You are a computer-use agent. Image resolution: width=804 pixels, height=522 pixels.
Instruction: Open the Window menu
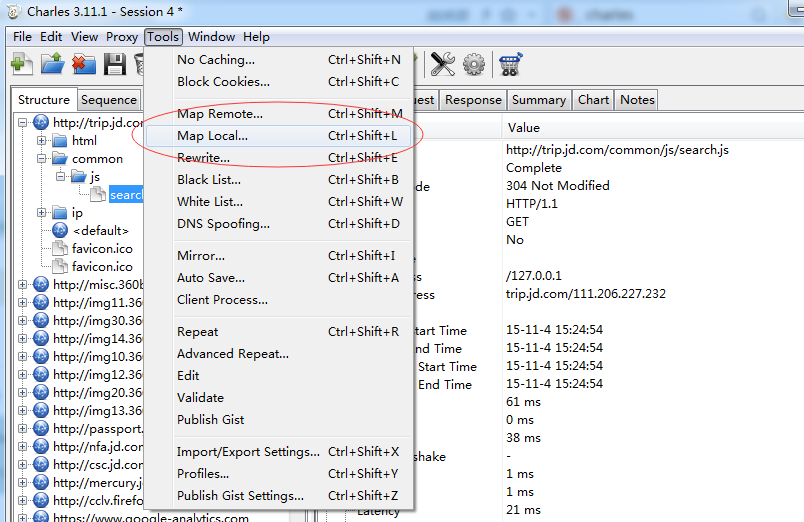211,37
